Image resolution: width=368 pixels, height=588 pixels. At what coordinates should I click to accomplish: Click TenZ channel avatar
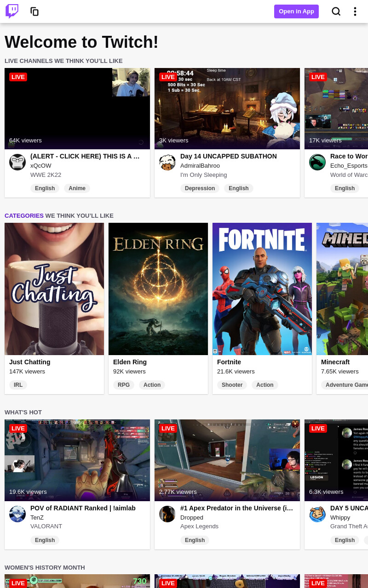pos(17,514)
